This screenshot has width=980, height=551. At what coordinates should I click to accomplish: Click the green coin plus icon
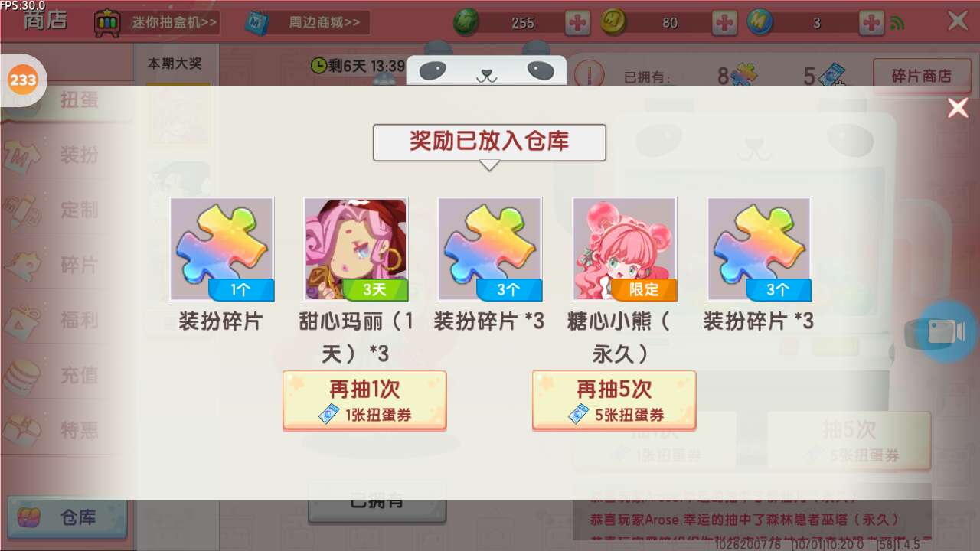pos(577,23)
